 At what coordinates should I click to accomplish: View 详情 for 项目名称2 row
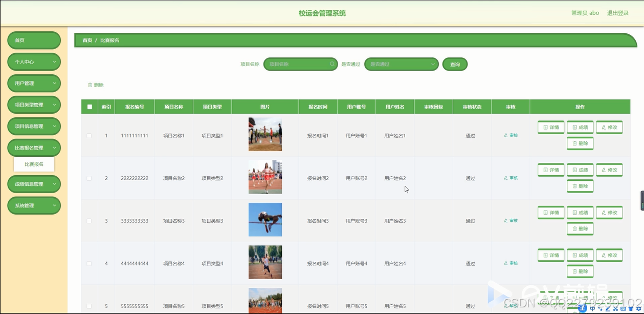(x=551, y=170)
